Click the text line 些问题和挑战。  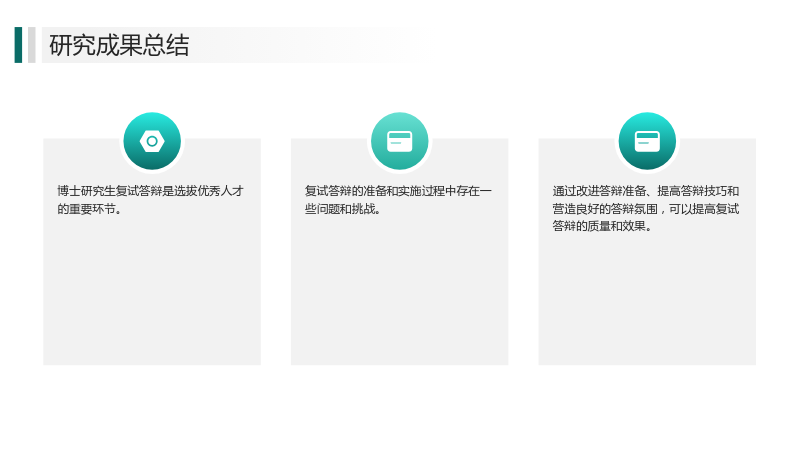click(x=342, y=209)
